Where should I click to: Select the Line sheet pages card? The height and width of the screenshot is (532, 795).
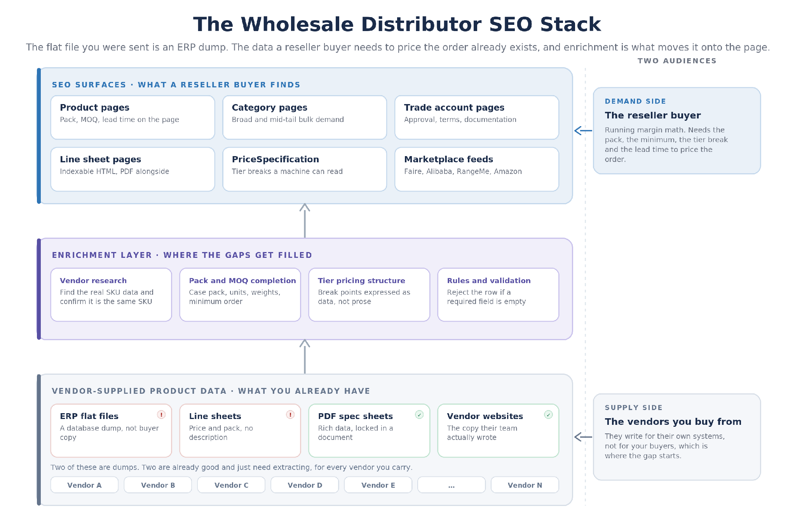click(132, 169)
